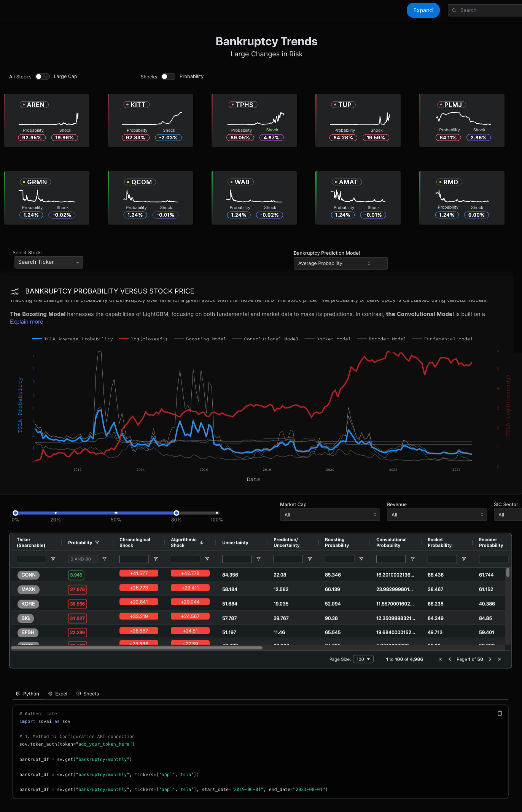Switch to the Excel tab
Screen dimensions: 522x812
(x=58, y=694)
